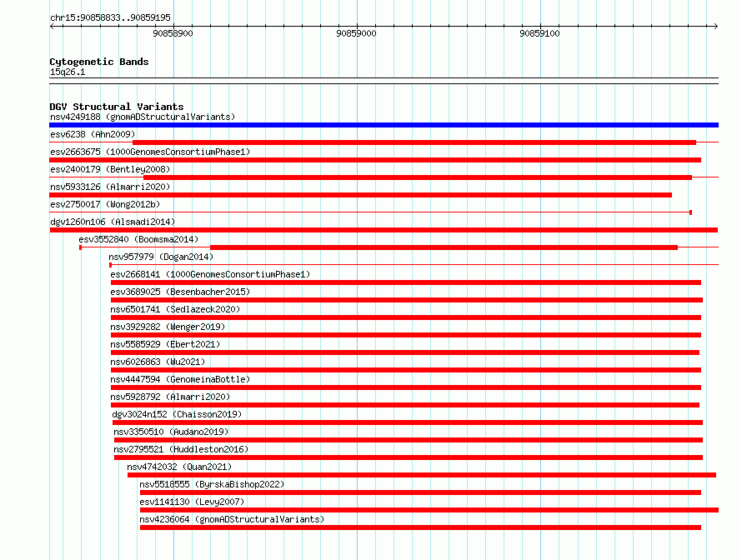This screenshot has height=560, width=742.
Task: Open esv2750017 (Wong2012b) label
Action: (x=105, y=204)
